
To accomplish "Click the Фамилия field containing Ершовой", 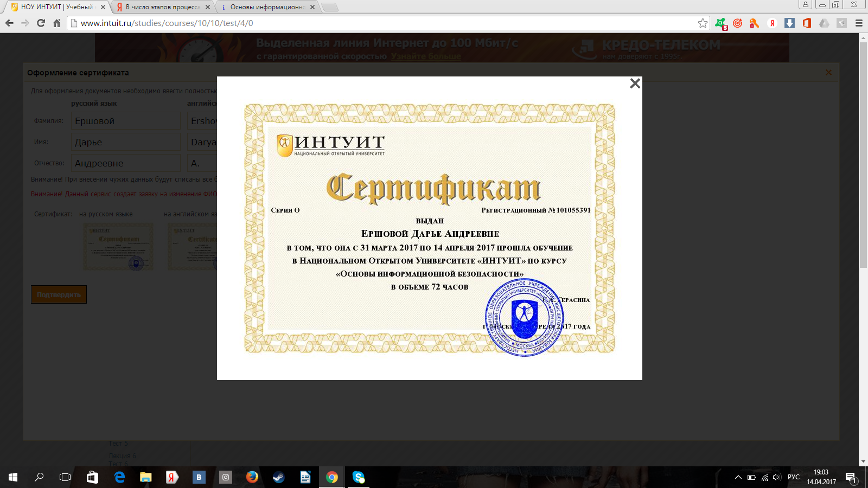I will pos(126,121).
